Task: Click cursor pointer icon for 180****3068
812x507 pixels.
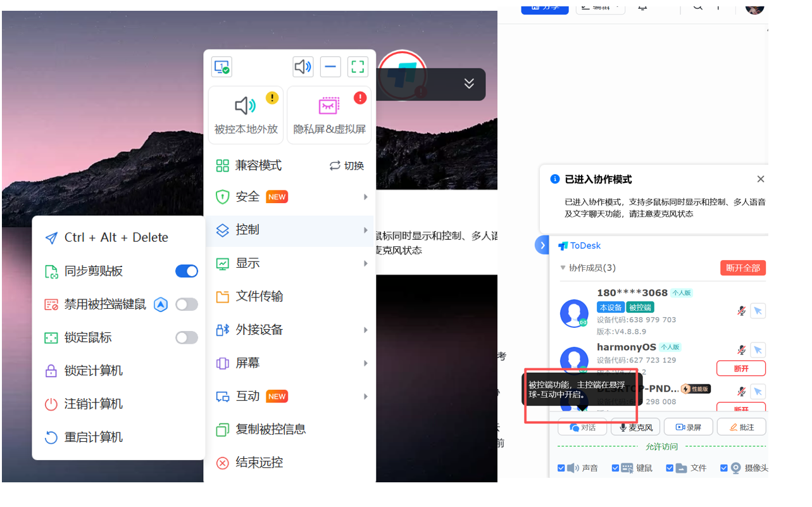Action: pyautogui.click(x=758, y=311)
